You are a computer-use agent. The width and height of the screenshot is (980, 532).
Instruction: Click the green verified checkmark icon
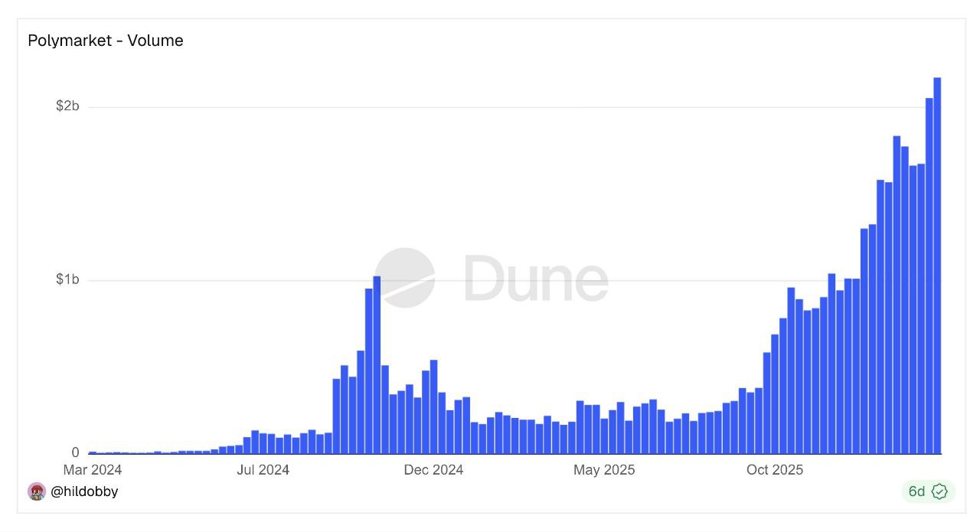[939, 491]
